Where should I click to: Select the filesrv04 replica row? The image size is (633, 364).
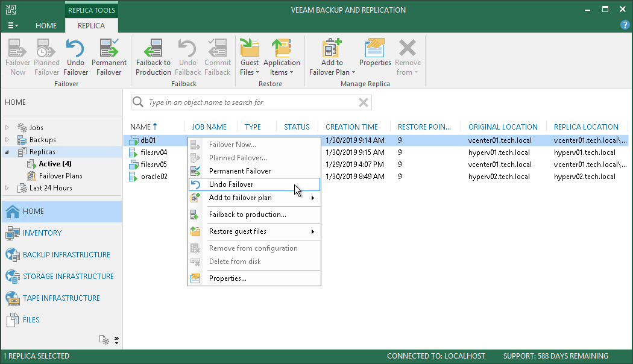376,152
